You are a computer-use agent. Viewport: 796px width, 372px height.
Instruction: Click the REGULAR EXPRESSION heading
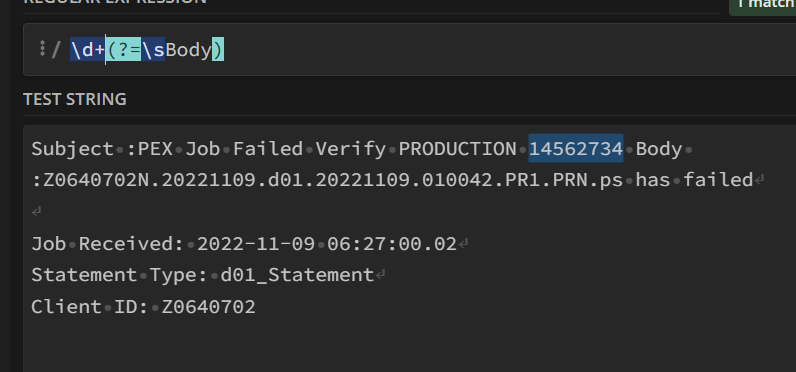click(x=115, y=2)
